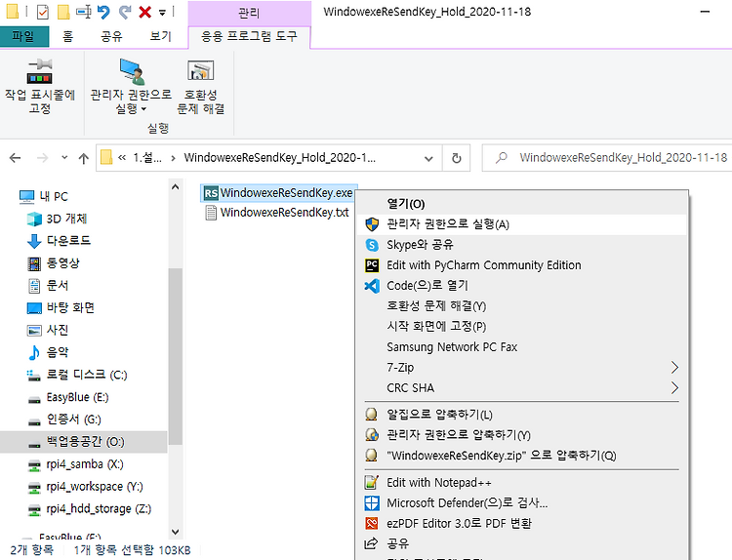The height and width of the screenshot is (560, 732).
Task: Expand the 관리자 권한으로 실행 ribbon dropdown arrow
Action: 143,109
